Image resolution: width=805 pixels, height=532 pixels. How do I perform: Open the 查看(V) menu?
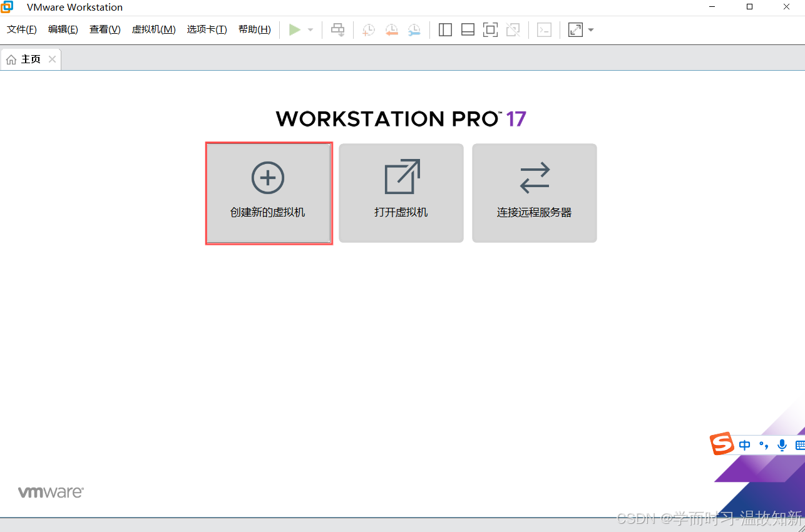pos(105,29)
